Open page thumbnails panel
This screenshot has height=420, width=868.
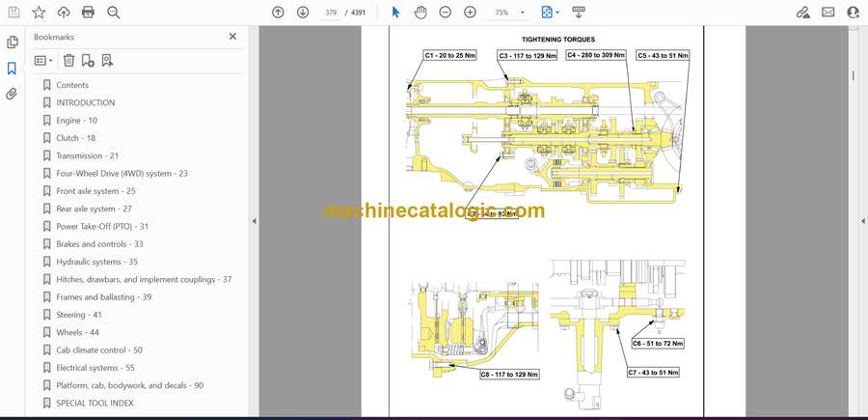coord(12,42)
